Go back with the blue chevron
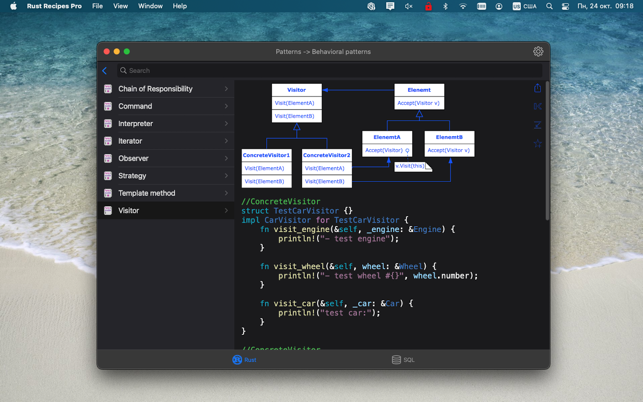Image resolution: width=643 pixels, height=402 pixels. click(x=105, y=71)
